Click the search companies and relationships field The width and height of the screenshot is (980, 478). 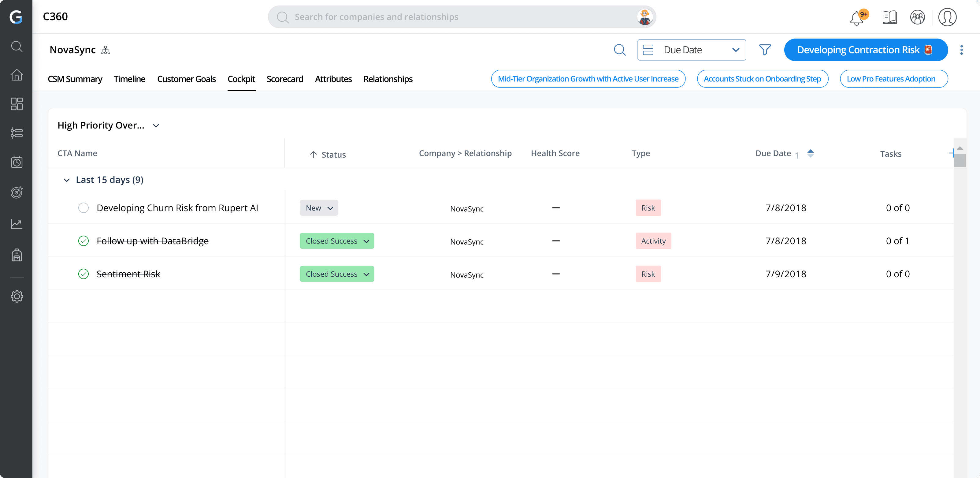coord(462,17)
